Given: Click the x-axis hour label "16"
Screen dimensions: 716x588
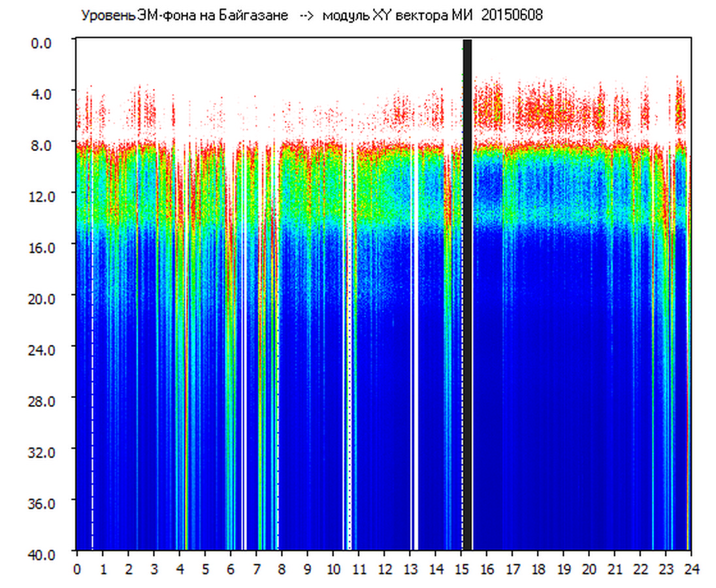Looking at the screenshot, I should (x=487, y=569).
